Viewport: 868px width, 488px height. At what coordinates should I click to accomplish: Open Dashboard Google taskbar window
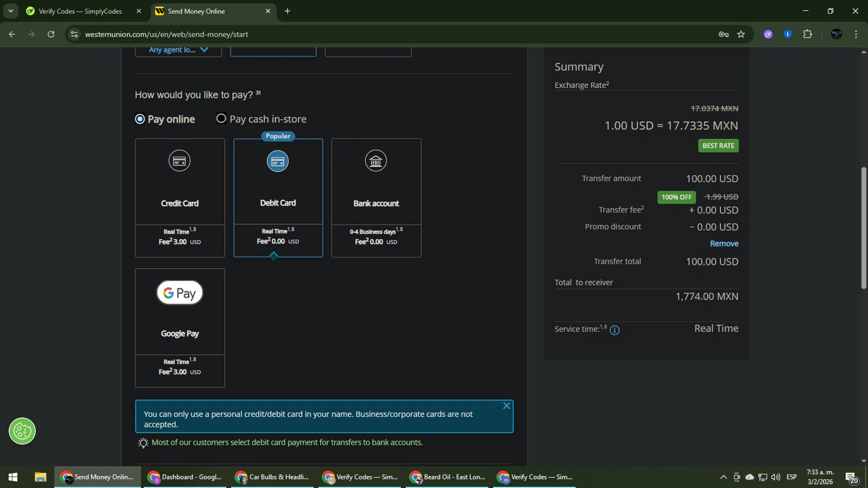[x=185, y=477]
